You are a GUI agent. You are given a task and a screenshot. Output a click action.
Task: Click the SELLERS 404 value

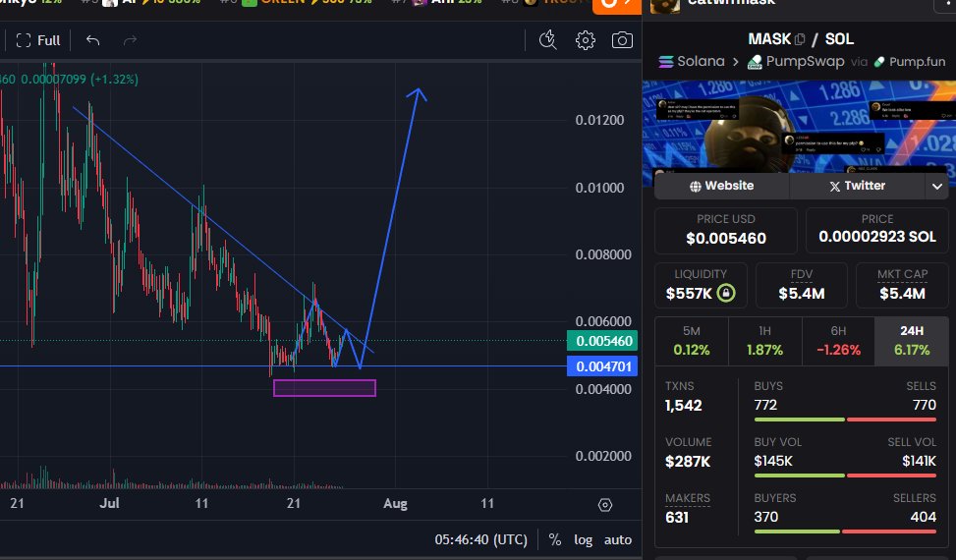point(923,518)
